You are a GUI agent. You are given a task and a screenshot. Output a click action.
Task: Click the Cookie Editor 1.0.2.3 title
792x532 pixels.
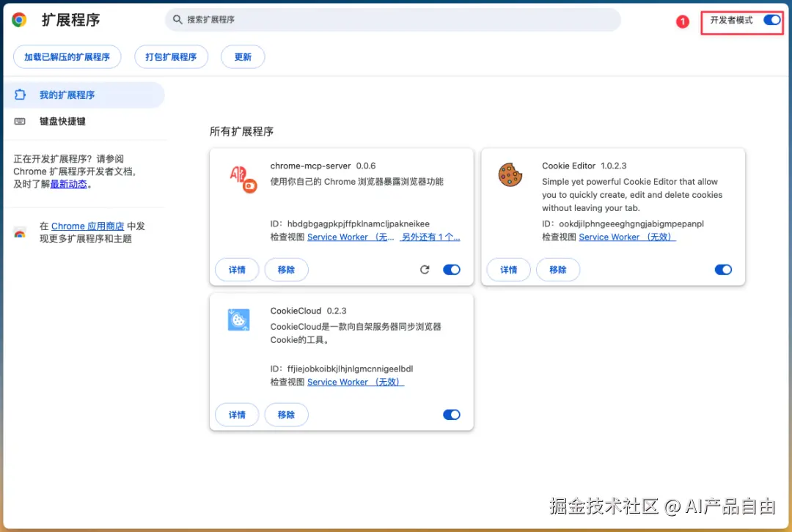584,166
